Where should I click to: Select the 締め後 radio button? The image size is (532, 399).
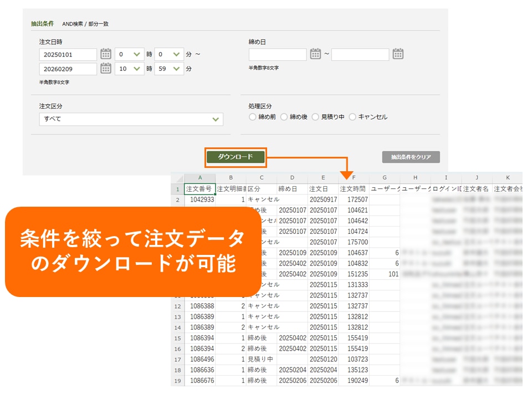coord(284,117)
